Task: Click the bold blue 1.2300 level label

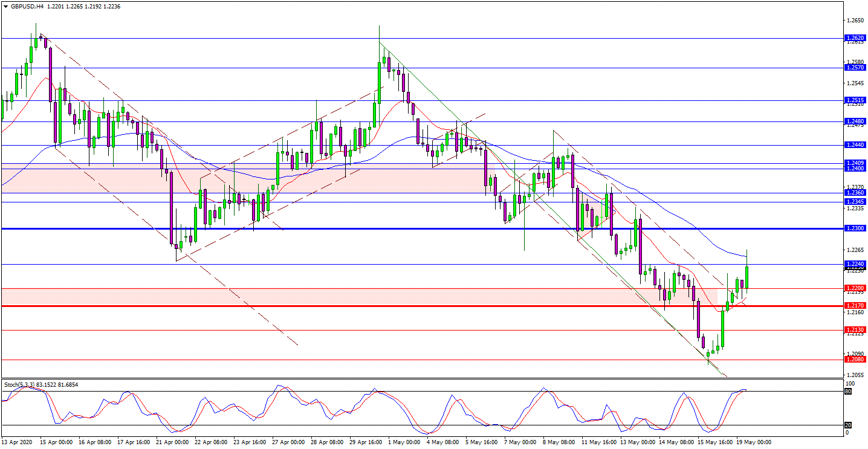Action: point(855,228)
